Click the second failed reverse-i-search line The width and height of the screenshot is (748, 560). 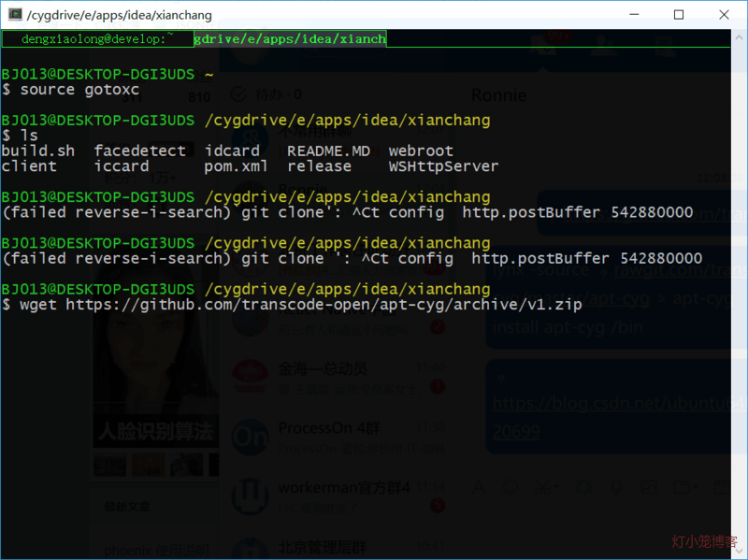[x=352, y=258]
